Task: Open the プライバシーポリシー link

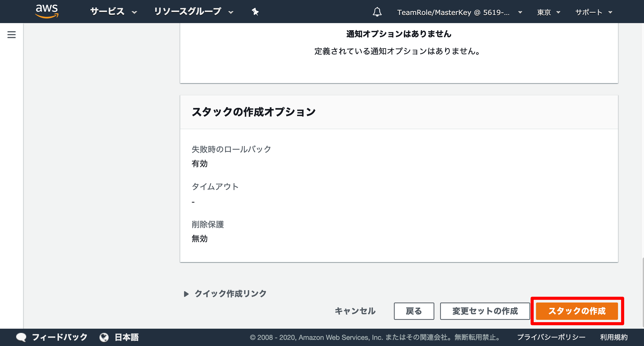Action: 551,337
